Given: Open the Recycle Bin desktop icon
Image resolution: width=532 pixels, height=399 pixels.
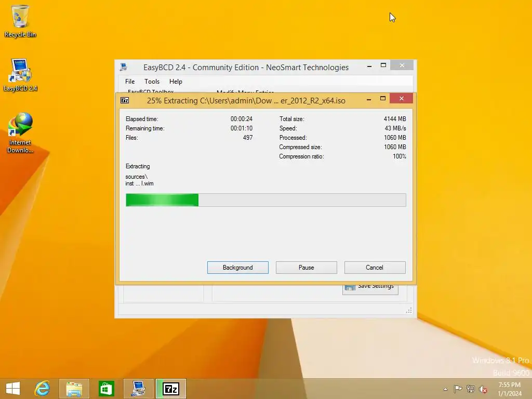Looking at the screenshot, I should coord(20,21).
